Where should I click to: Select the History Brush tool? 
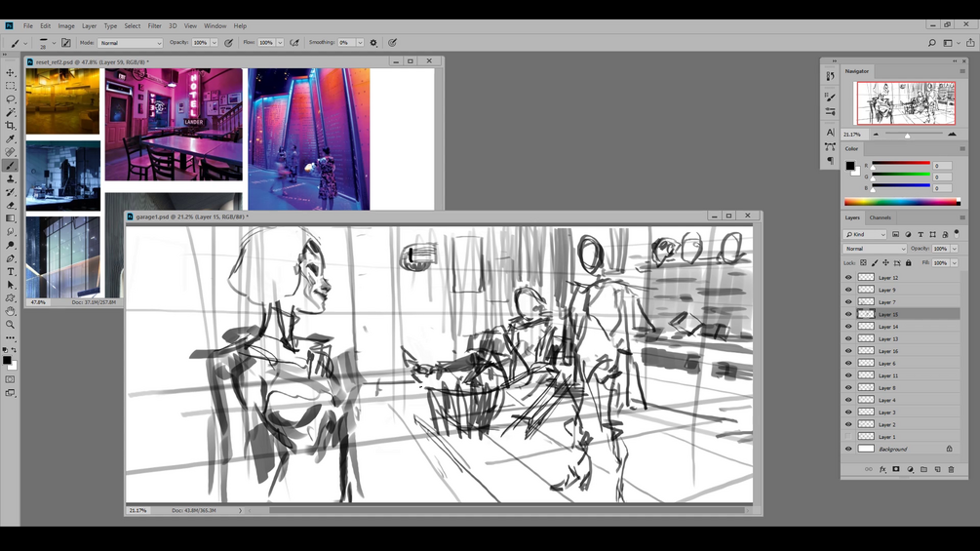point(11,192)
